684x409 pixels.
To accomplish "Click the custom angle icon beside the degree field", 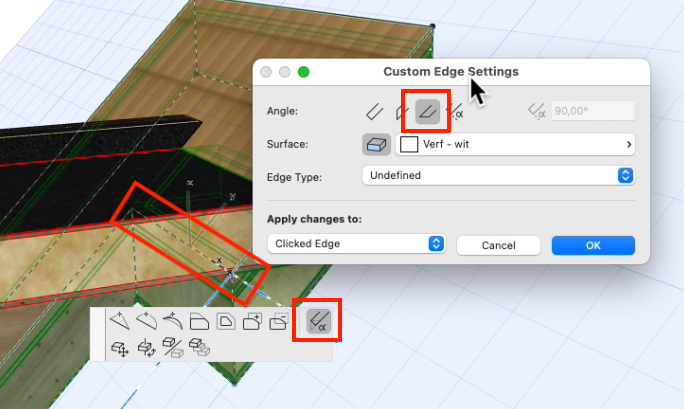I will pyautogui.click(x=537, y=111).
